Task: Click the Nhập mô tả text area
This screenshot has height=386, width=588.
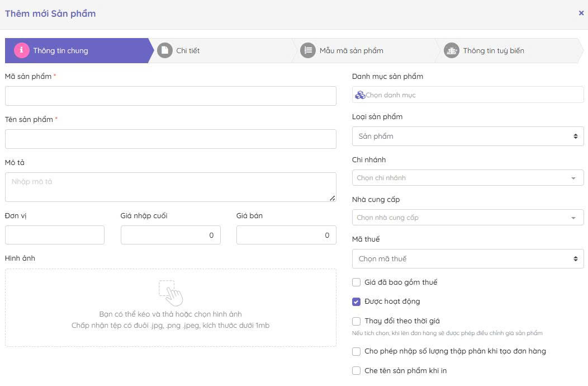Action: 170,187
